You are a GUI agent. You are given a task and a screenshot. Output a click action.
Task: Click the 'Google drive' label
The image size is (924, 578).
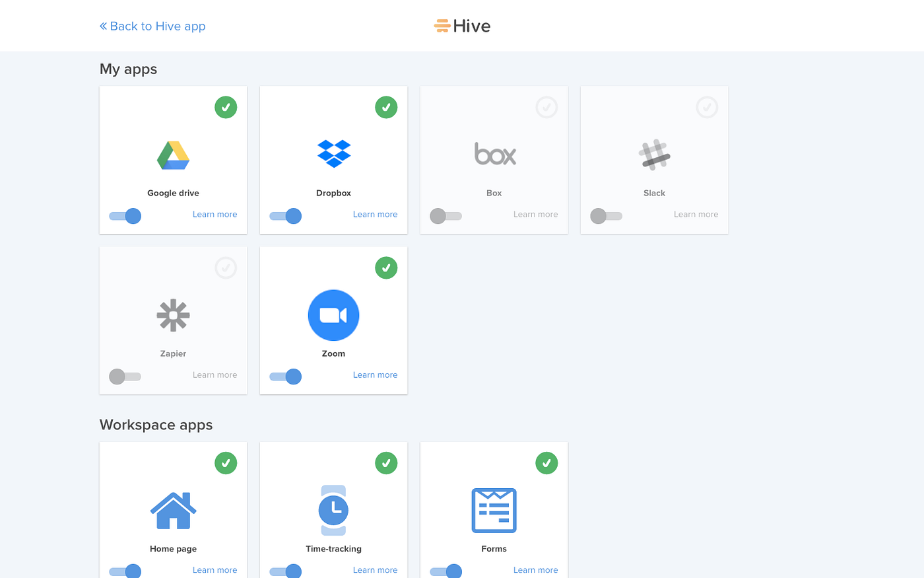[173, 193]
